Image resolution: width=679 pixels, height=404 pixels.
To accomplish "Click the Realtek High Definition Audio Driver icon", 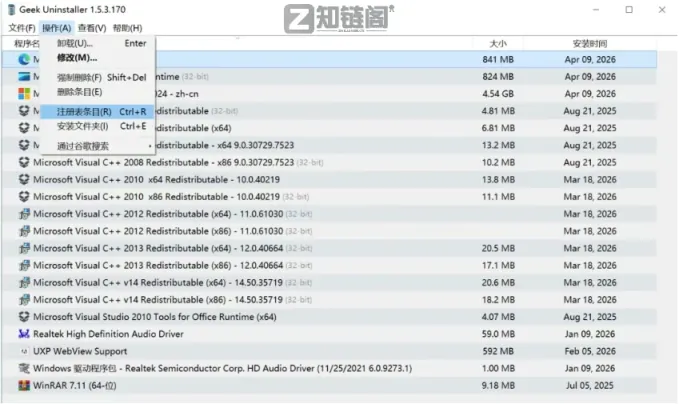I will click(x=24, y=334).
